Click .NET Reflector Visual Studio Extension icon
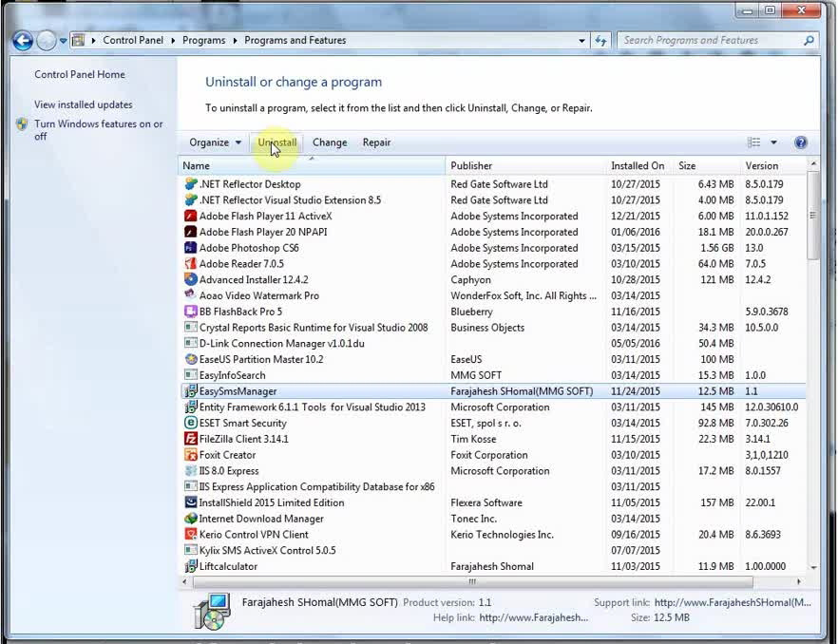This screenshot has height=644, width=838. [190, 199]
